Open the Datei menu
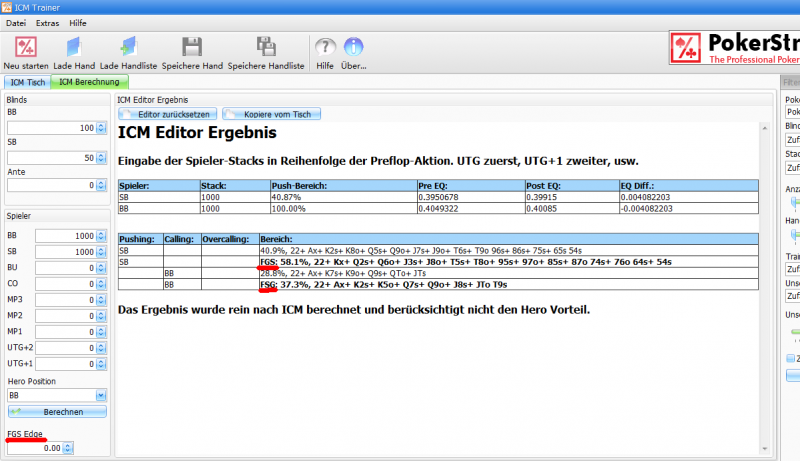The image size is (800, 461). (x=16, y=21)
